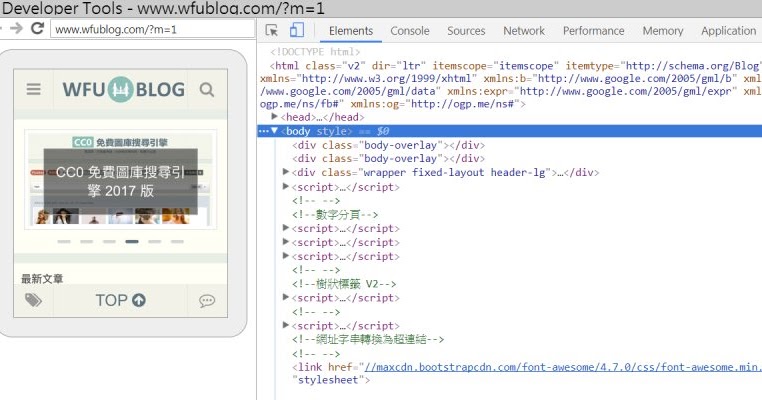This screenshot has height=400, width=762.
Task: Expand the script node directly below the wrapper div
Action: coord(286,186)
